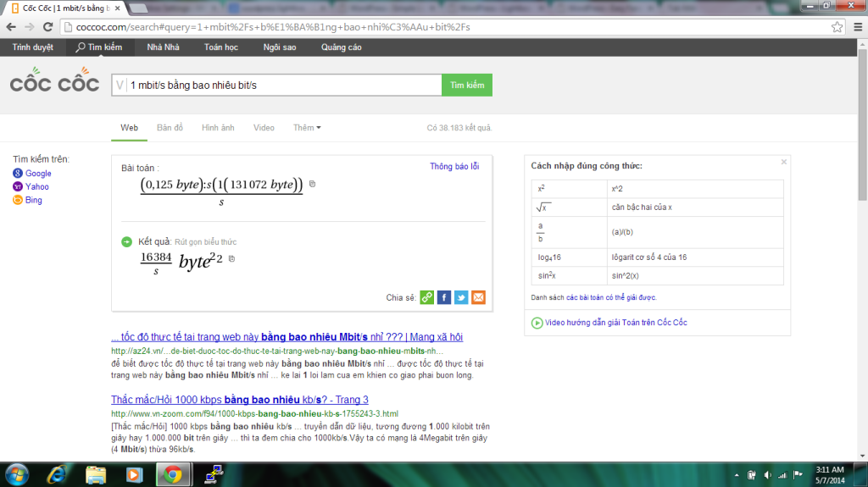868x487 pixels.
Task: Click the network signal tray icon
Action: click(782, 475)
